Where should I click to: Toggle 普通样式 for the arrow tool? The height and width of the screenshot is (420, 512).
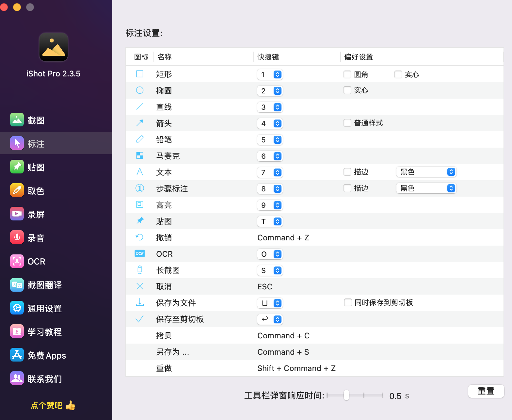pyautogui.click(x=347, y=123)
